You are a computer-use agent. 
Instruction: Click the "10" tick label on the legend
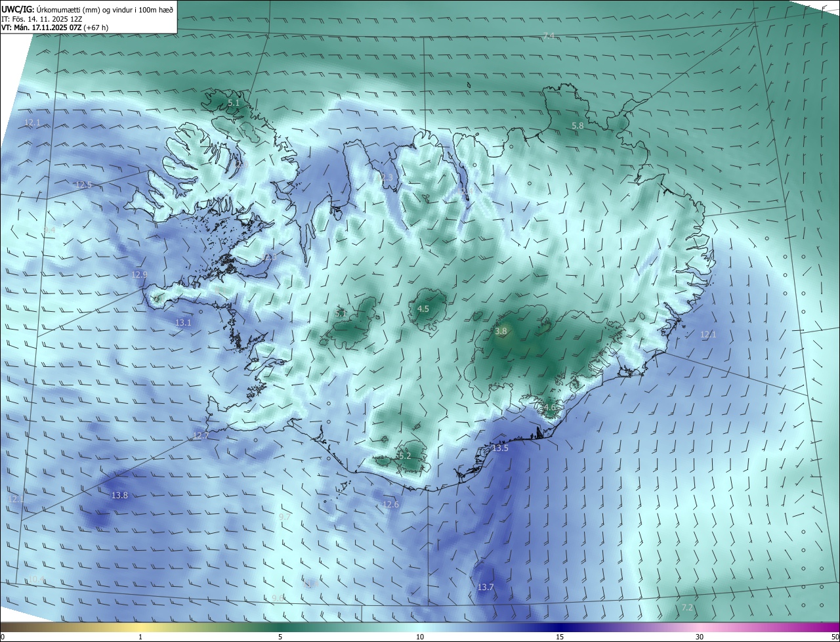(420, 637)
